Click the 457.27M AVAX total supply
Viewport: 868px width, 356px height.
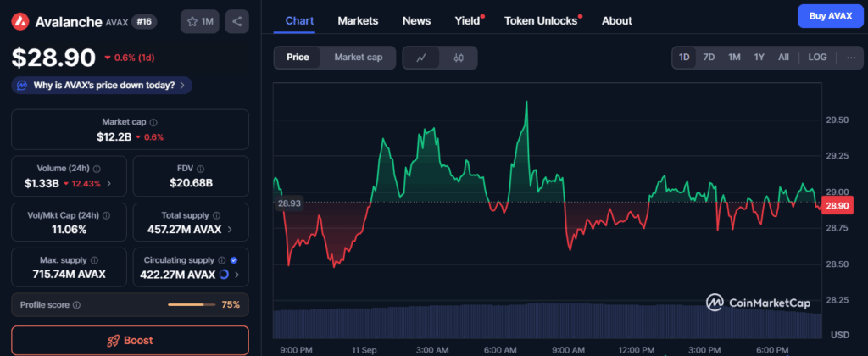184,229
